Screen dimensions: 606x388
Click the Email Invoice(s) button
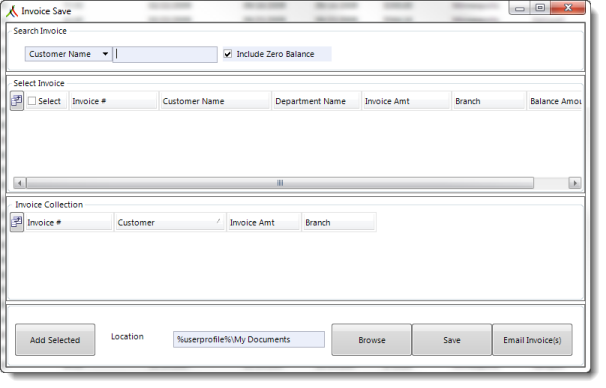click(532, 340)
